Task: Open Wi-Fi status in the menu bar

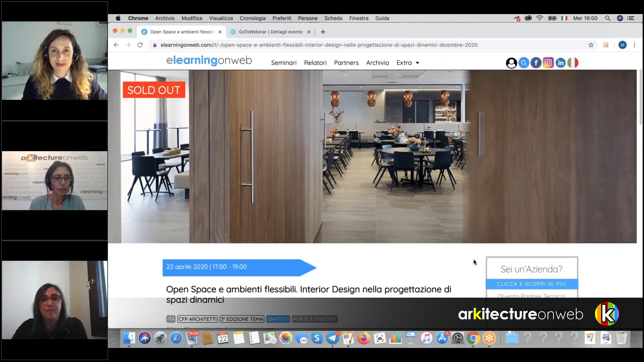Action: click(x=540, y=18)
